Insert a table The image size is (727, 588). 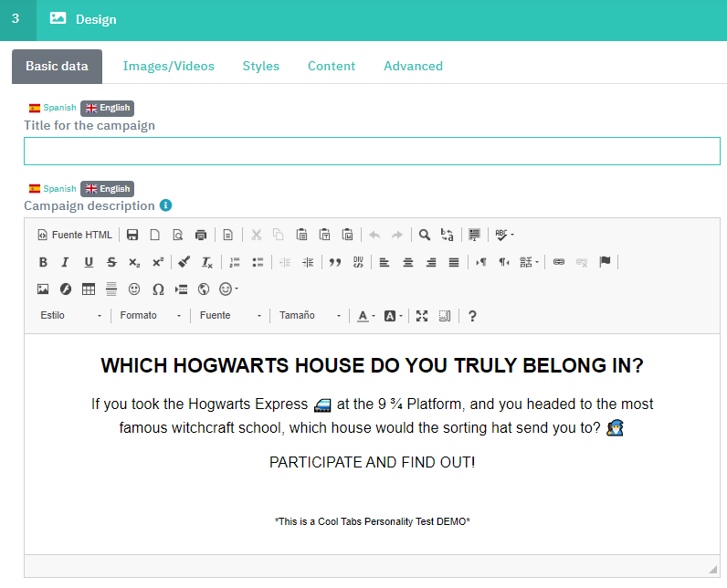point(88,289)
